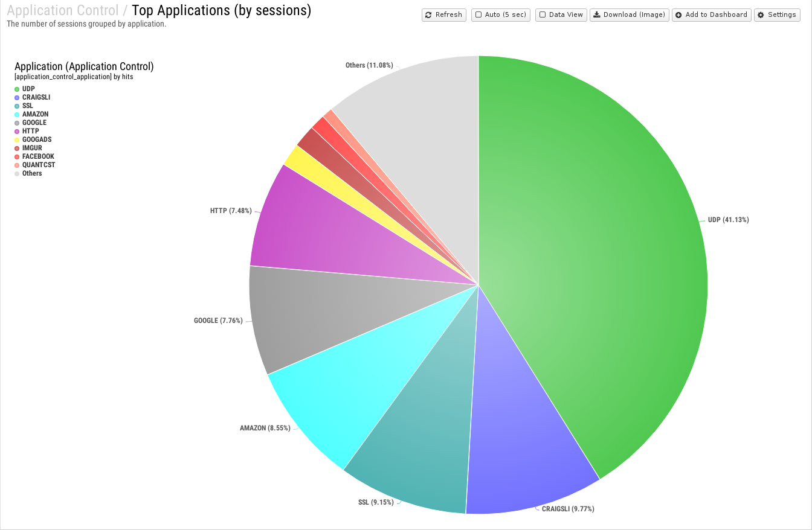Toggle GOOGADS legend entry
Image resolution: width=812 pixels, height=530 pixels.
coord(33,139)
